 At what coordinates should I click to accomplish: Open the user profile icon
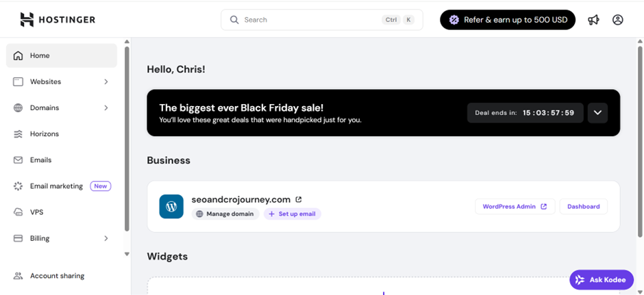coord(618,20)
